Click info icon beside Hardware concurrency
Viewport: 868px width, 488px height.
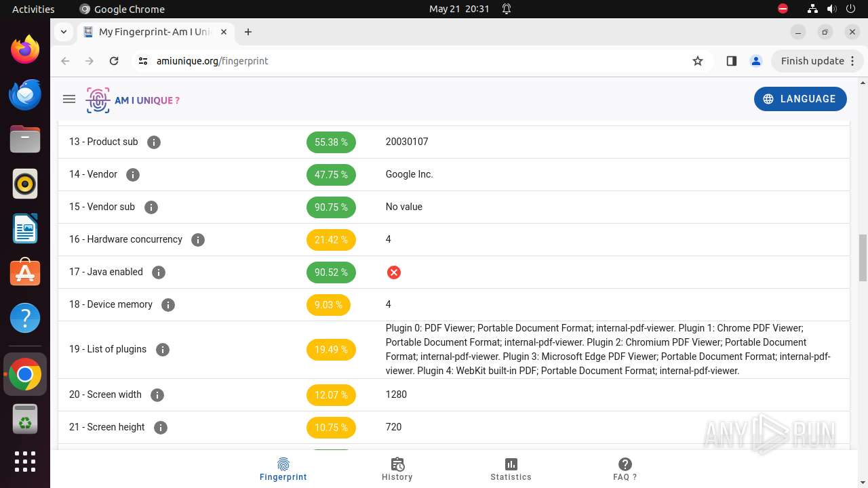198,240
